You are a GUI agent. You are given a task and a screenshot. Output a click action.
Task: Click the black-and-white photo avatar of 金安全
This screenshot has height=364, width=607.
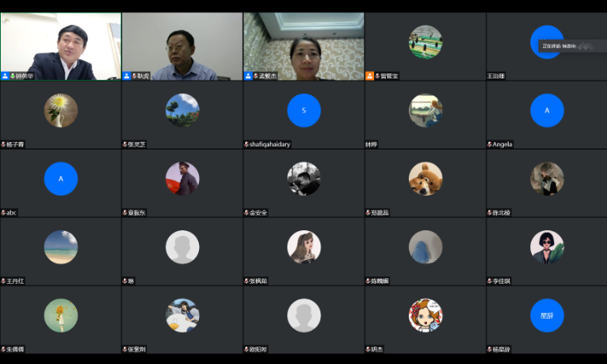(x=303, y=178)
